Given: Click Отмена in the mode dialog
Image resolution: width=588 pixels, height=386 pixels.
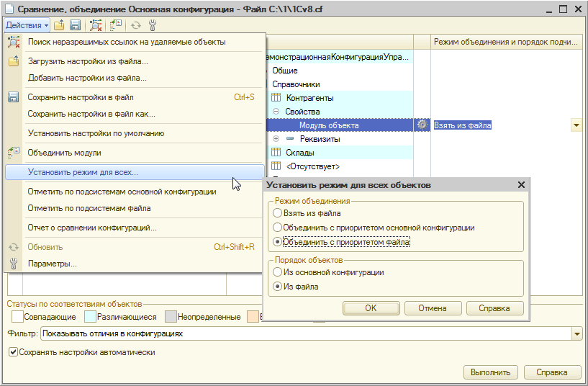Looking at the screenshot, I should click(x=433, y=308).
